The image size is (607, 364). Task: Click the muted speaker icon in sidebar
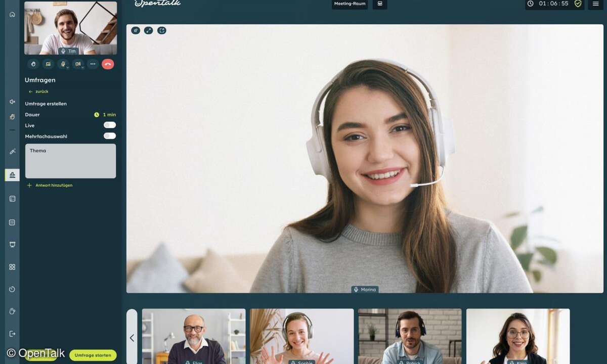12,102
